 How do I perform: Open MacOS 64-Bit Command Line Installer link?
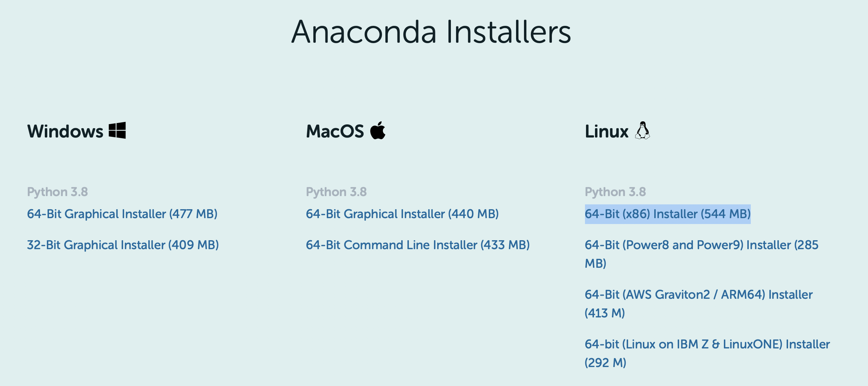point(417,245)
